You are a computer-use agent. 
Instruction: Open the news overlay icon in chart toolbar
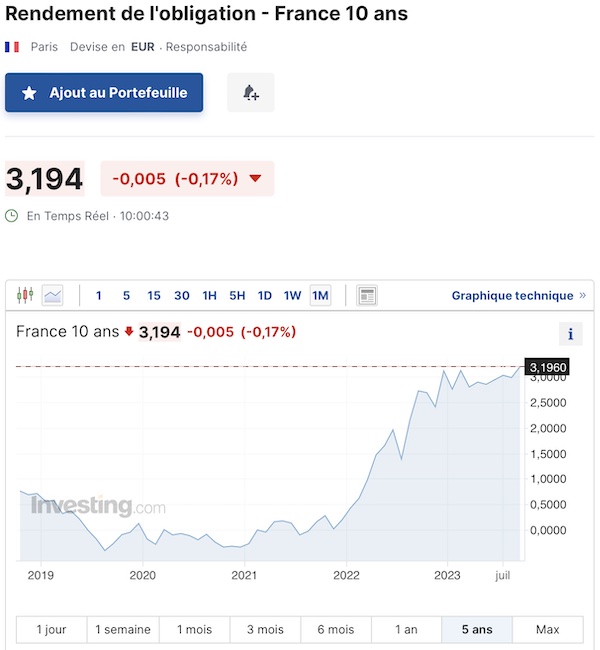click(367, 295)
